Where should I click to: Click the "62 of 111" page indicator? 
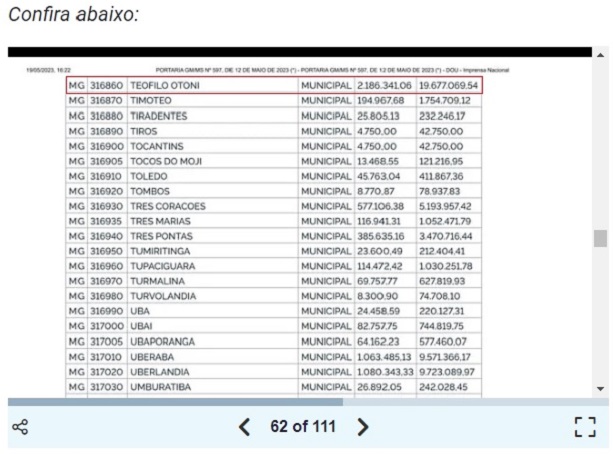(303, 427)
